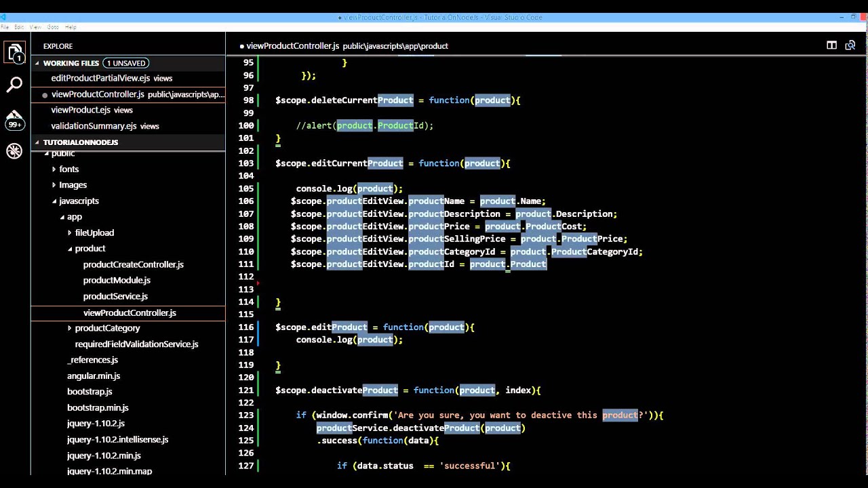
Task: Click productService on line 124
Action: [x=352, y=428]
